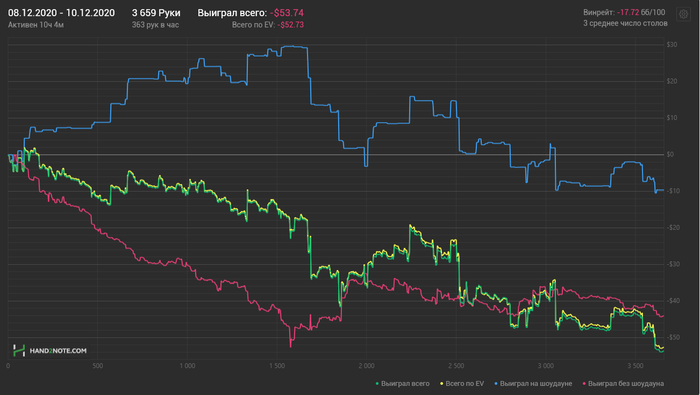Viewport: 700px width, 395px height.
Task: Click the $0 label on vertical axis
Action: (x=670, y=154)
